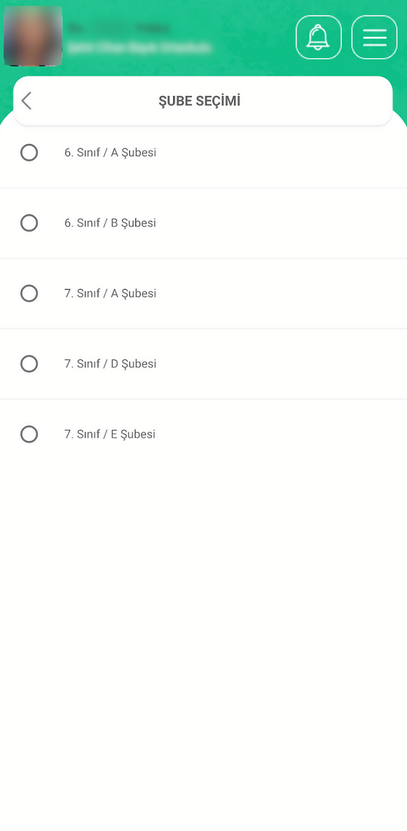Select the 6. Sınıf / A Şubesi radio button
Image resolution: width=407 pixels, height=831 pixels.
point(29,153)
